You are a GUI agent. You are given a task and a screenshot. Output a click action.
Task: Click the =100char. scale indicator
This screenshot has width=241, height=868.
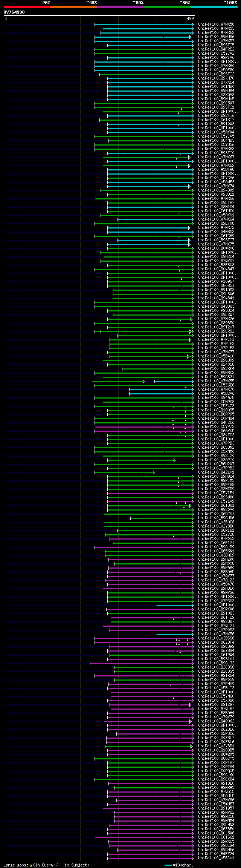(x=180, y=865)
